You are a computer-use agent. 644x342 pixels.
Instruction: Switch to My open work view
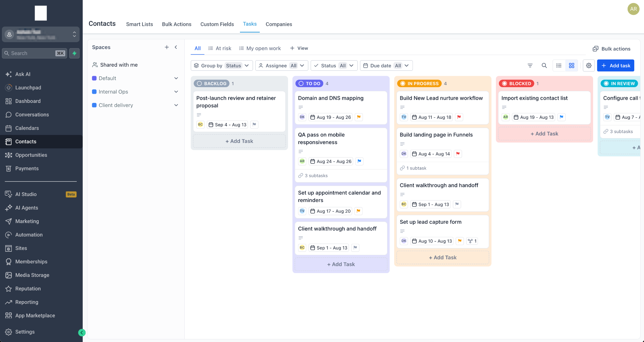click(260, 48)
